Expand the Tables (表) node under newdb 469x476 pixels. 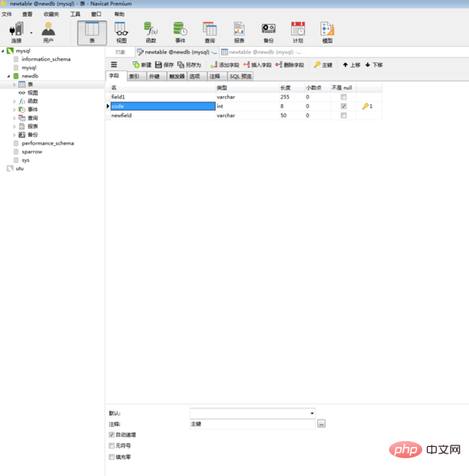(14, 85)
